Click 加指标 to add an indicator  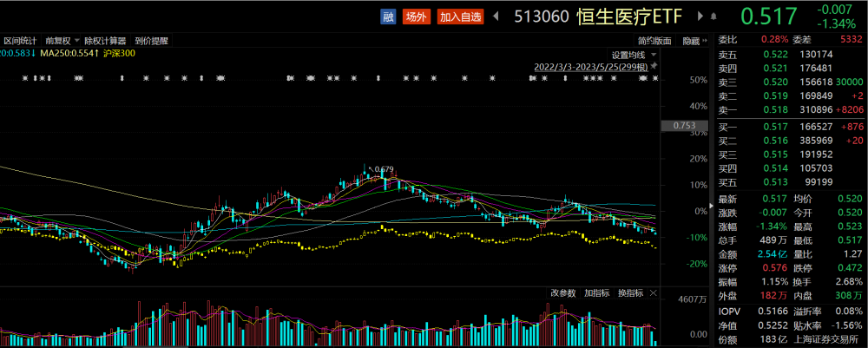(597, 292)
